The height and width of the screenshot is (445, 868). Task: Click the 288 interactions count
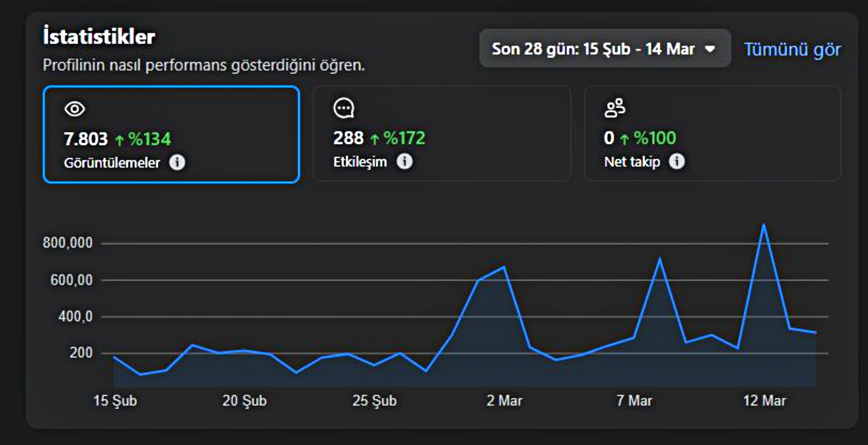[348, 138]
